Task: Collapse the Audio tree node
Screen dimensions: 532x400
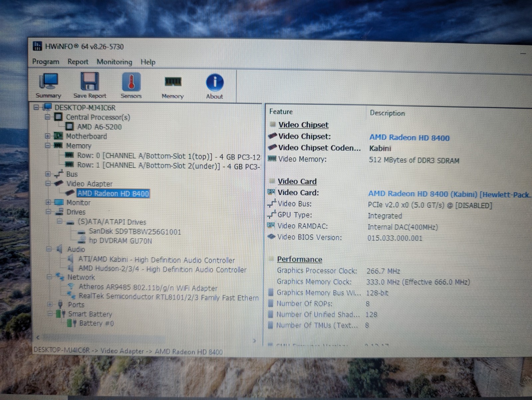Action: point(49,249)
